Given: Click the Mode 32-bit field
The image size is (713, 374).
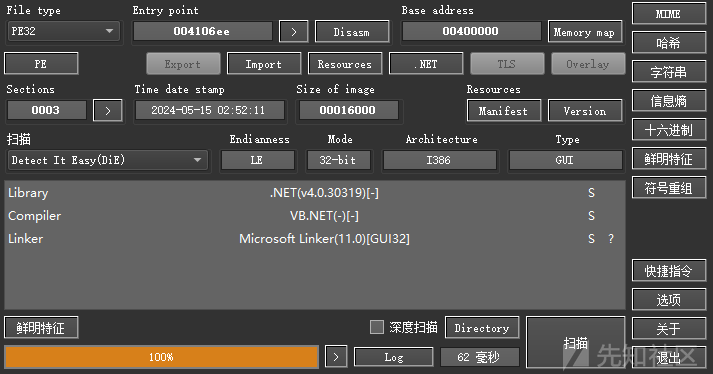Looking at the screenshot, I should click(338, 160).
